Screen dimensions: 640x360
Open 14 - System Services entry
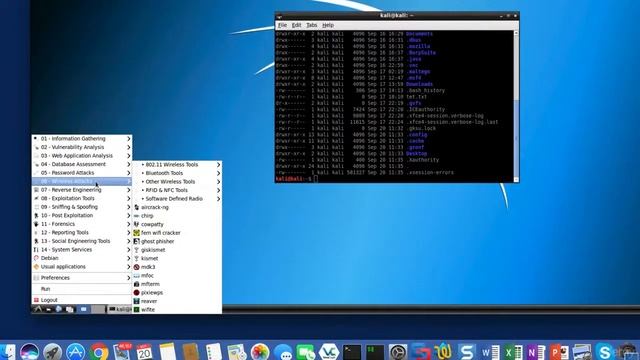pos(82,250)
